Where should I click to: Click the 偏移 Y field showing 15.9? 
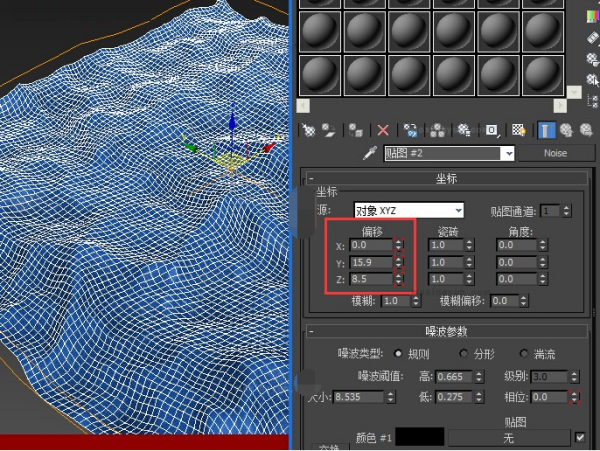371,262
